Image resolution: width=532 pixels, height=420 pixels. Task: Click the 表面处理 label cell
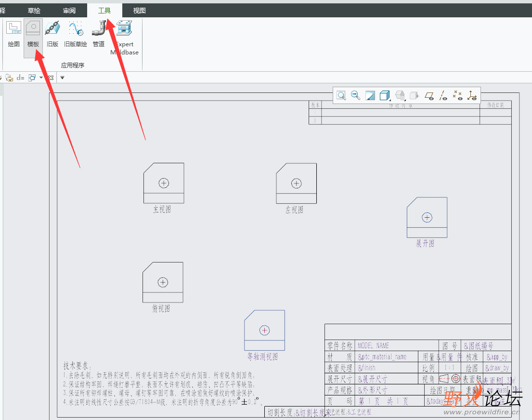tap(339, 367)
